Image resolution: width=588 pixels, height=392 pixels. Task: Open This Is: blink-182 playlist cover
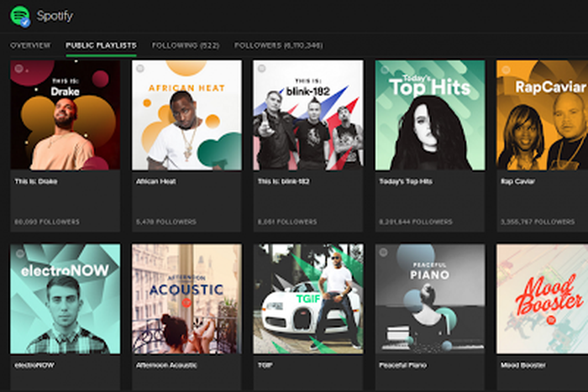coord(308,115)
